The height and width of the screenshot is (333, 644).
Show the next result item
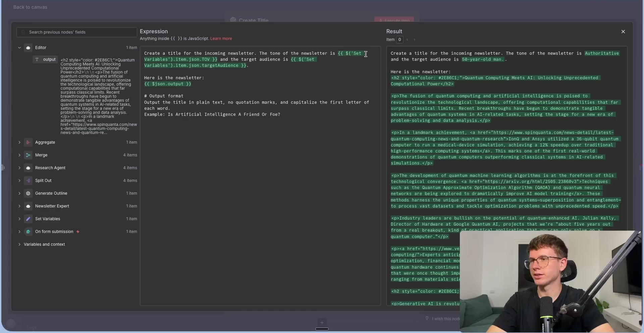pos(415,40)
